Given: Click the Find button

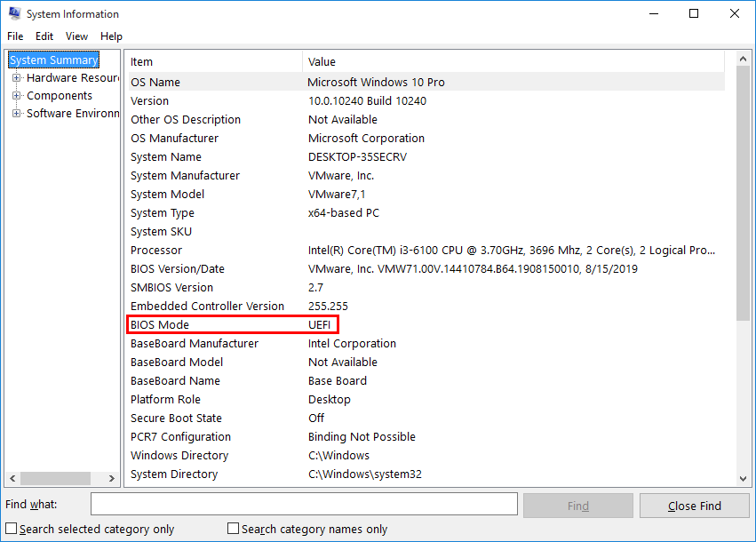Looking at the screenshot, I should pos(578,506).
